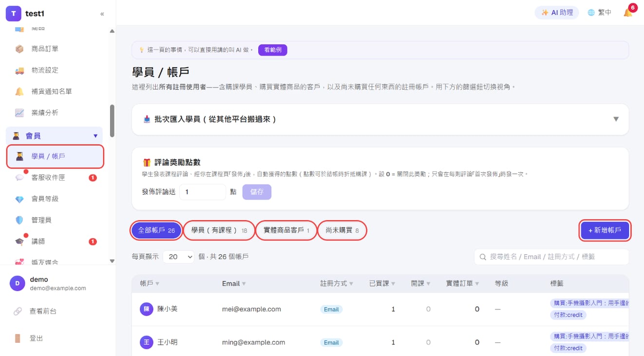Sort by the Email column header

pyautogui.click(x=234, y=283)
